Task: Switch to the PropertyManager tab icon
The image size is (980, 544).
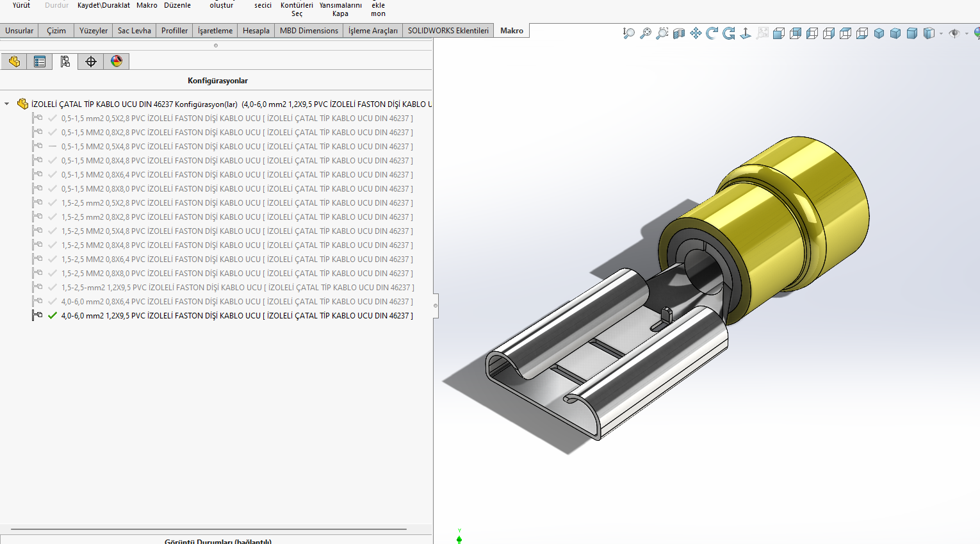Action: point(40,62)
